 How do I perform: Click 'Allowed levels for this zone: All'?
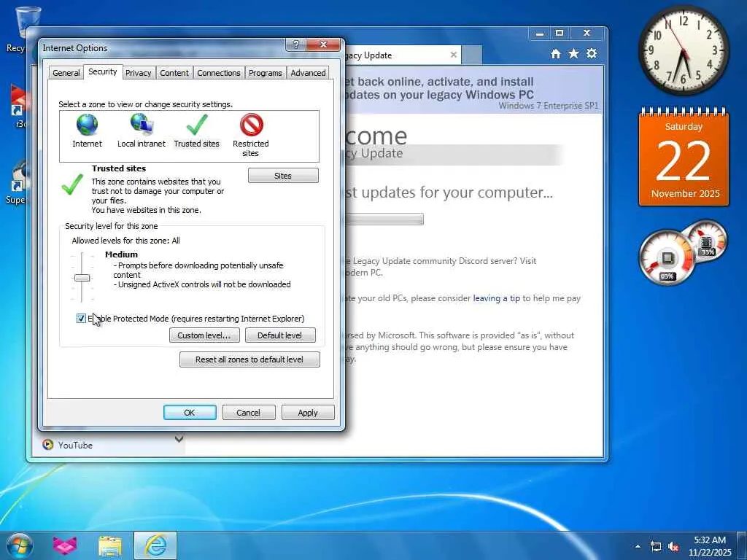(x=125, y=241)
